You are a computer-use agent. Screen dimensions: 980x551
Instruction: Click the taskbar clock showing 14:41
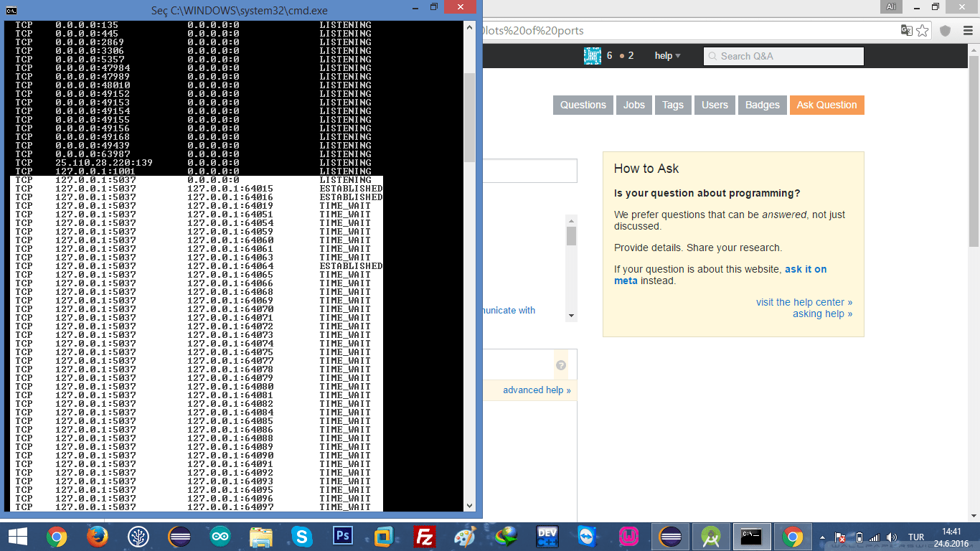point(951,532)
